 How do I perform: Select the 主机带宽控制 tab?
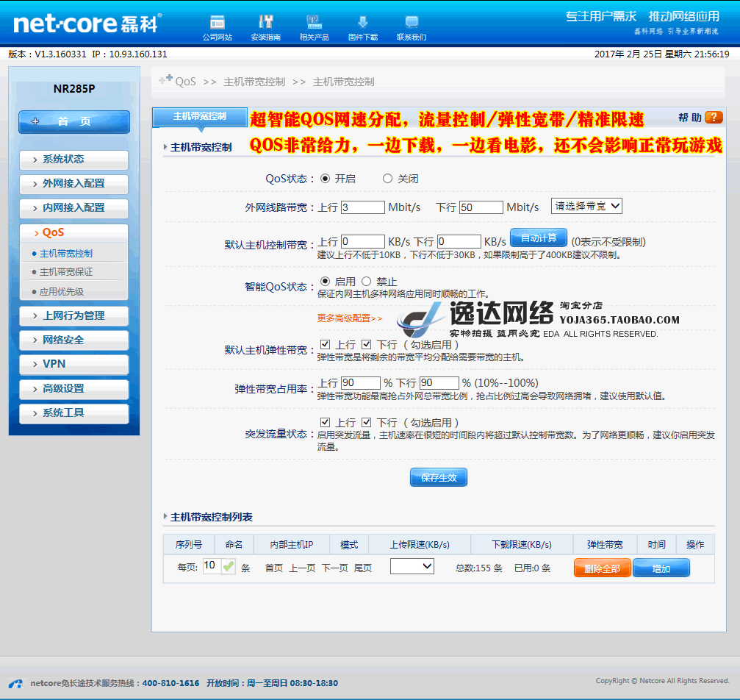pos(200,117)
